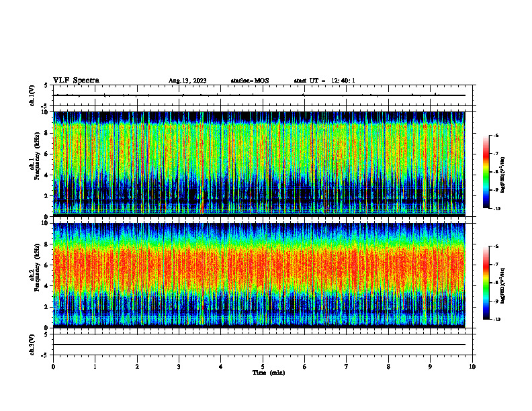Click the ch.2 spectrogram colorbar
The image size is (532, 411).
(486, 283)
